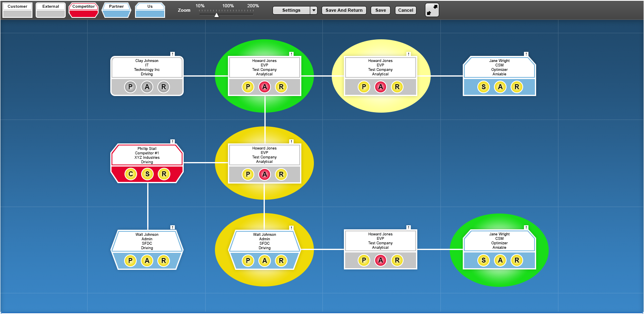Cancel the relationship map editing

(x=406, y=10)
